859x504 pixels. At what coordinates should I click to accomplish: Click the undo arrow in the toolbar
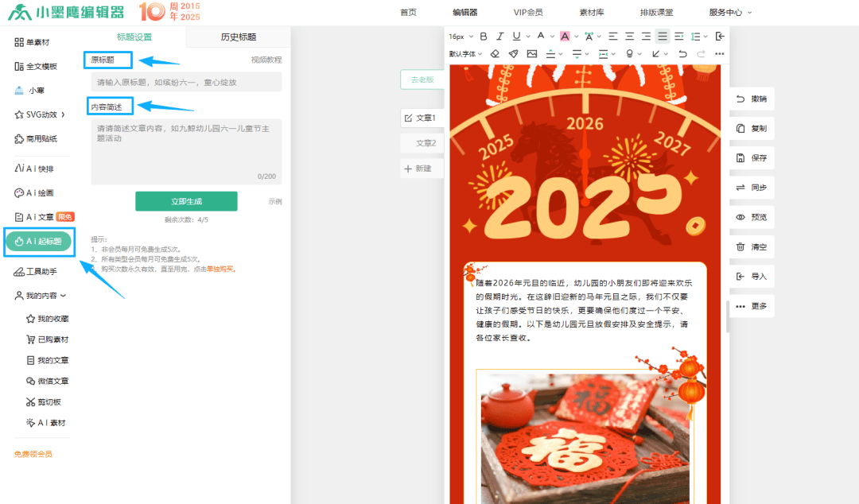682,54
